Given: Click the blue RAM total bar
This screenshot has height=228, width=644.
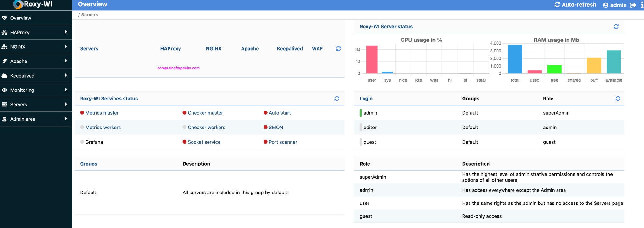Looking at the screenshot, I should point(515,59).
